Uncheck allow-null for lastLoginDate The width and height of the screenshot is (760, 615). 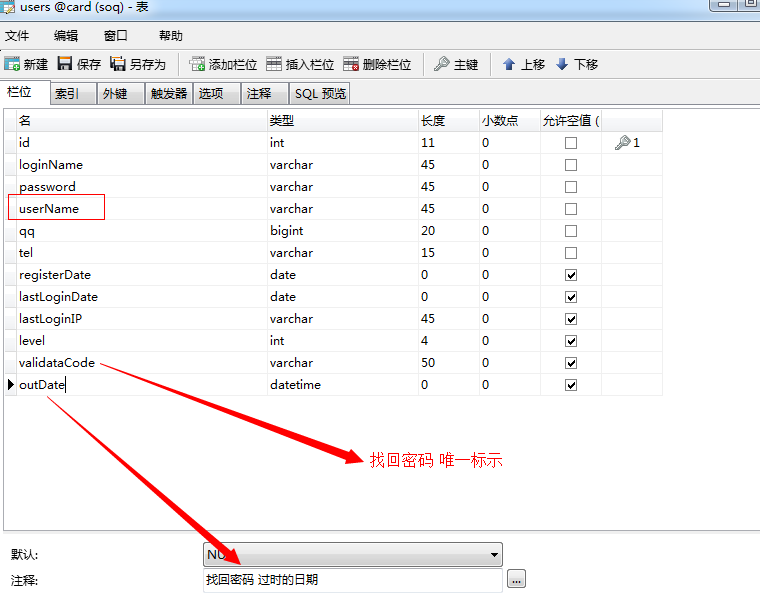point(571,297)
